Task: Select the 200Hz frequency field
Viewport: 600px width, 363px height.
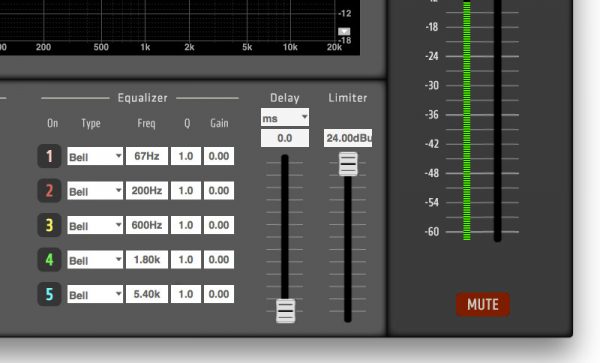Action: pos(147,190)
